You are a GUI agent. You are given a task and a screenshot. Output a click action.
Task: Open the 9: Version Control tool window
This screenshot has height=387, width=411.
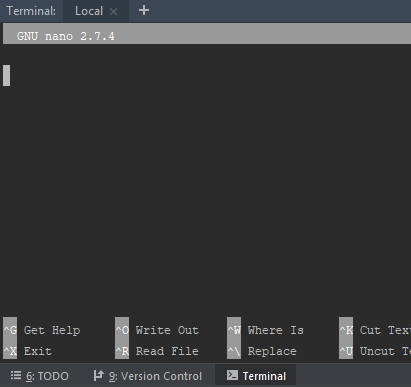148,376
